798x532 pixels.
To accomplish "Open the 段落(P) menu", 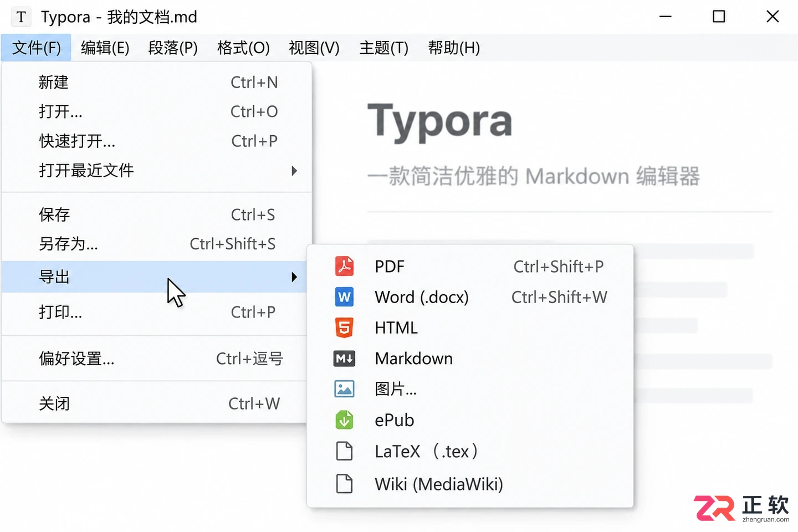I will [173, 48].
